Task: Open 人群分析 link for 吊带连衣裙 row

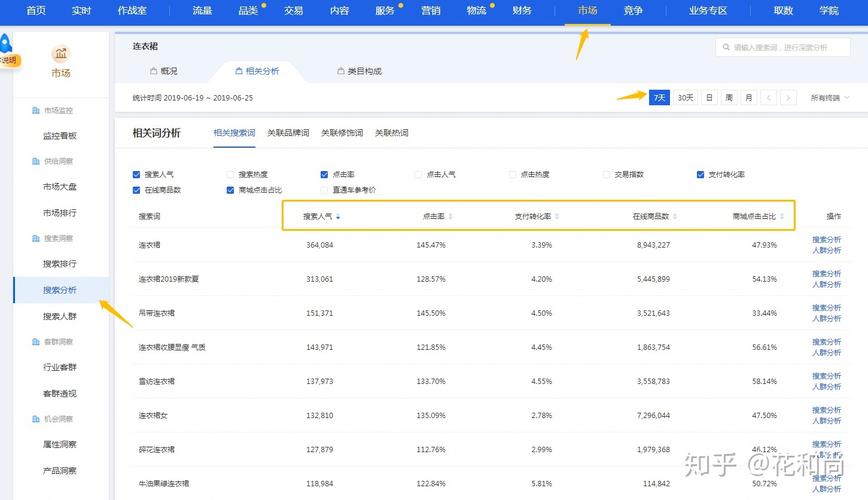Action: (826, 318)
